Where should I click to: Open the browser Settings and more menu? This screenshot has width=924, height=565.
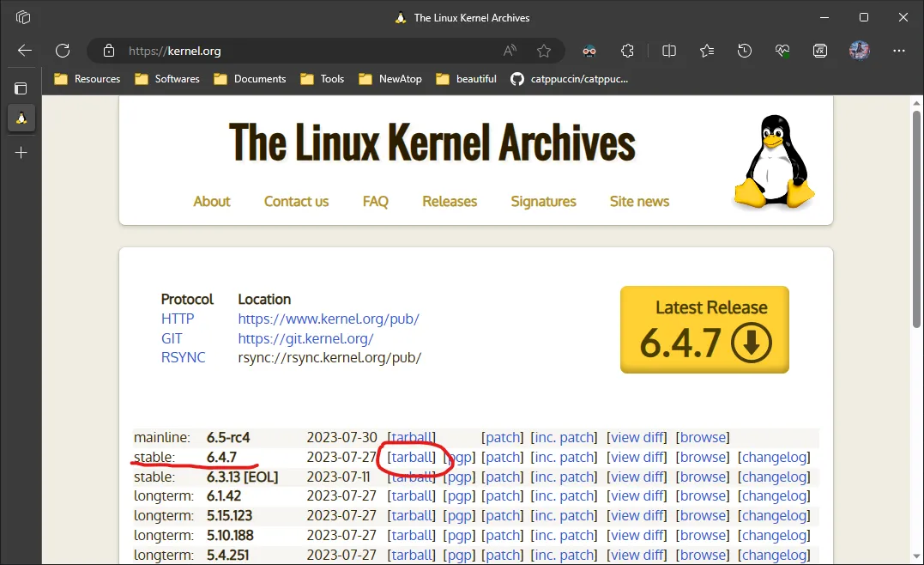click(x=898, y=51)
